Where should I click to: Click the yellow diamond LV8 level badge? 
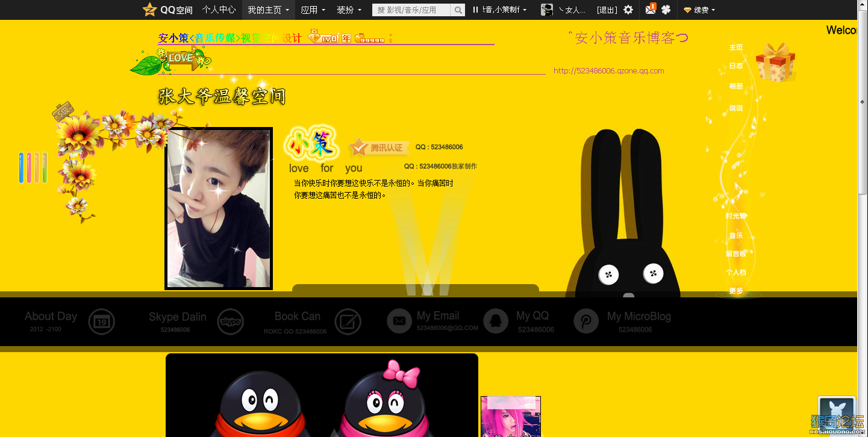323,37
